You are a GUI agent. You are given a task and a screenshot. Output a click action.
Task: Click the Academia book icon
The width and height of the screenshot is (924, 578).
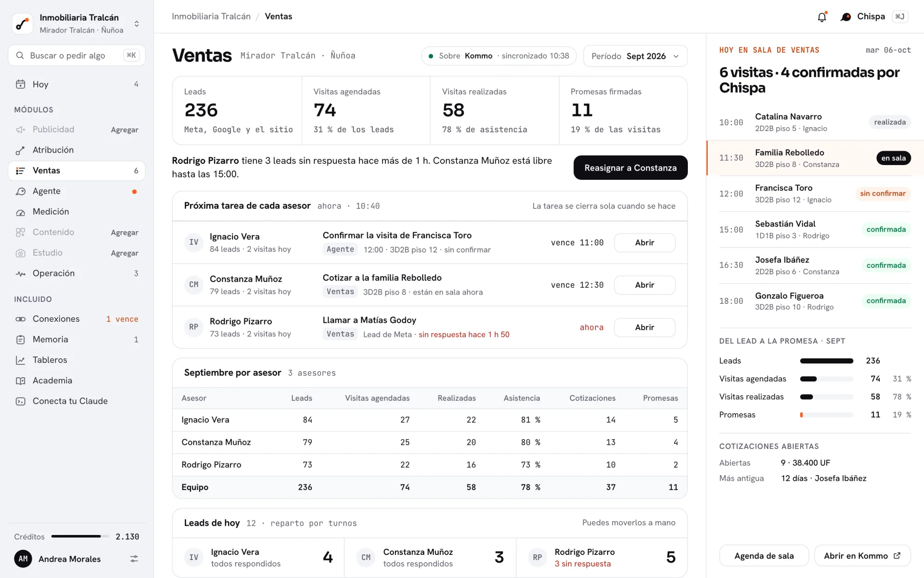point(20,381)
